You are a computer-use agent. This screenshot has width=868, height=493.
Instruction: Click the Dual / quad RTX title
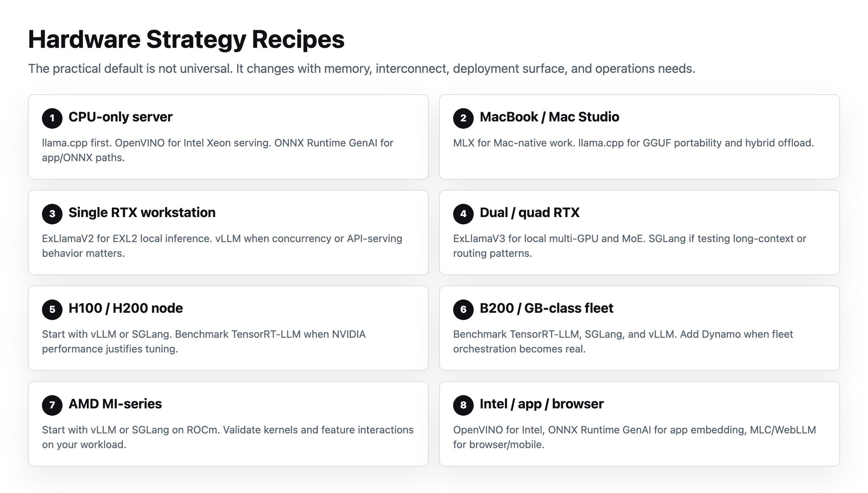pos(529,212)
